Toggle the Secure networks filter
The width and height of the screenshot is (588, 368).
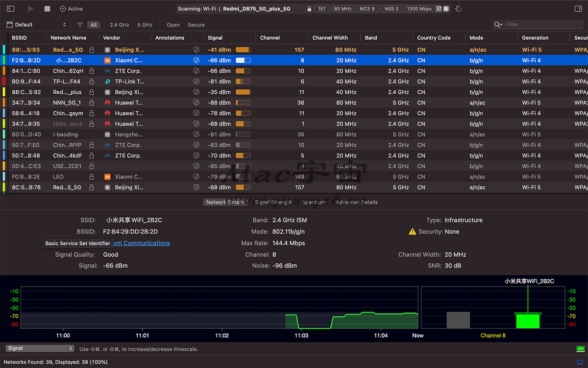[196, 25]
